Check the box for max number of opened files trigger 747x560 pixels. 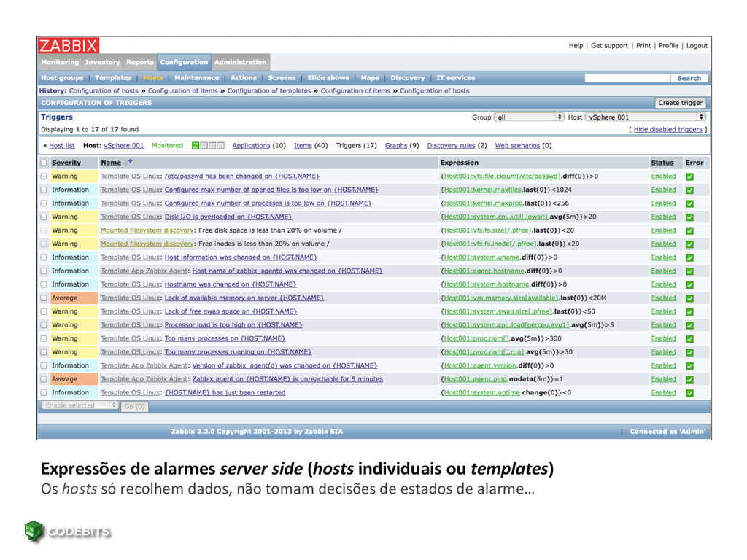click(44, 190)
